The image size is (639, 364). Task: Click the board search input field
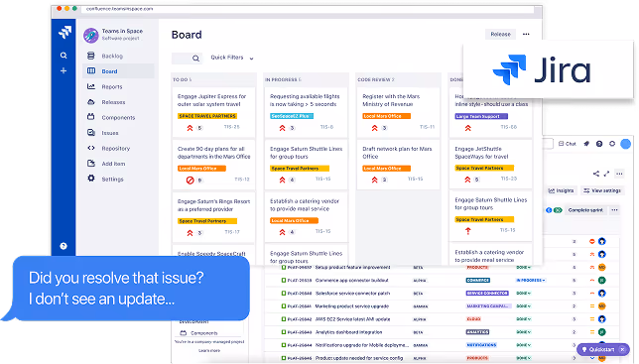tap(187, 59)
